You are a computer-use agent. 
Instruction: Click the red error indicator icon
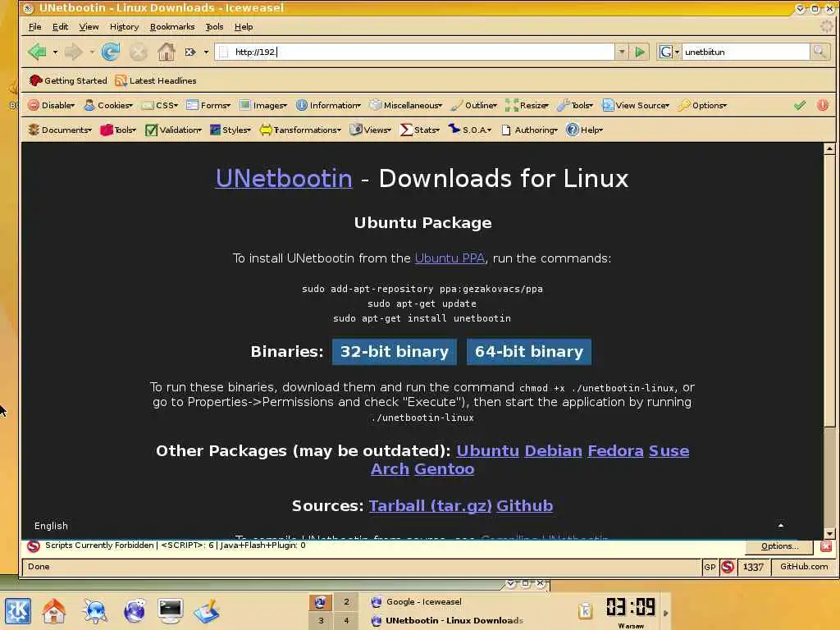coord(823,105)
